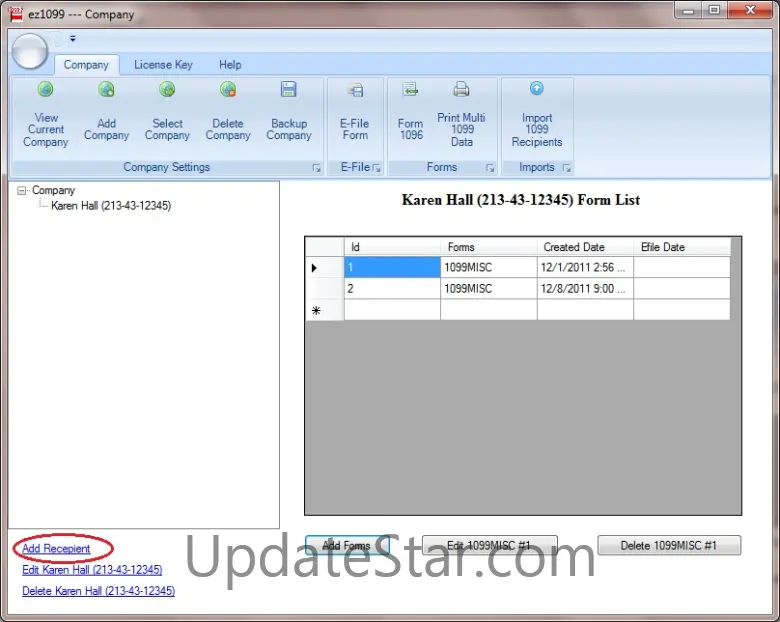The height and width of the screenshot is (622, 780).
Task: Click the new row asterisk selector
Action: click(325, 310)
